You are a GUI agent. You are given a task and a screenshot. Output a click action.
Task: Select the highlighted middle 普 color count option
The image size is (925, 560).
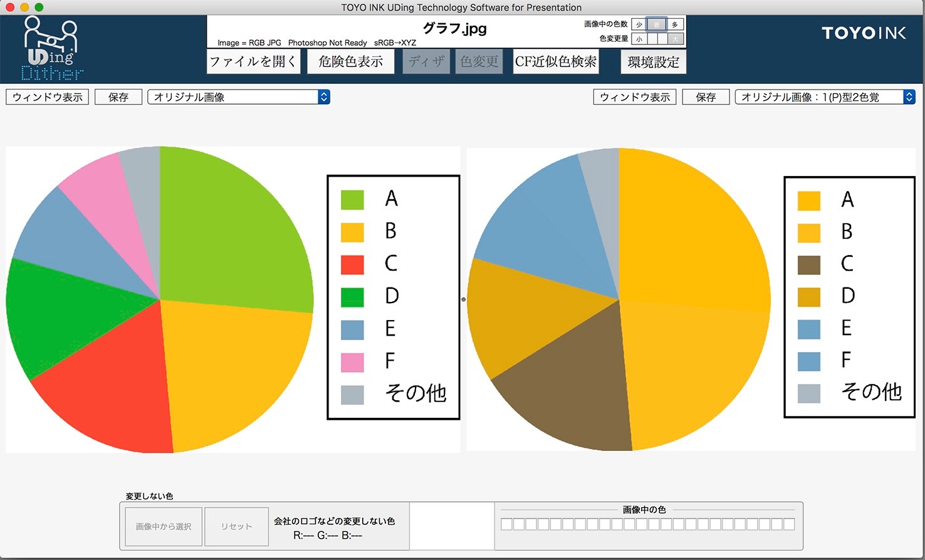(656, 24)
